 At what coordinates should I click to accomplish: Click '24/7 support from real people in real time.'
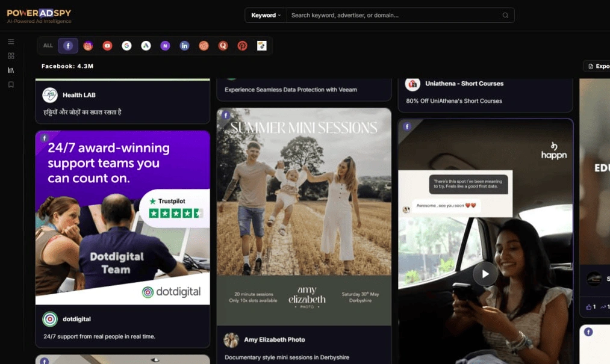click(99, 336)
